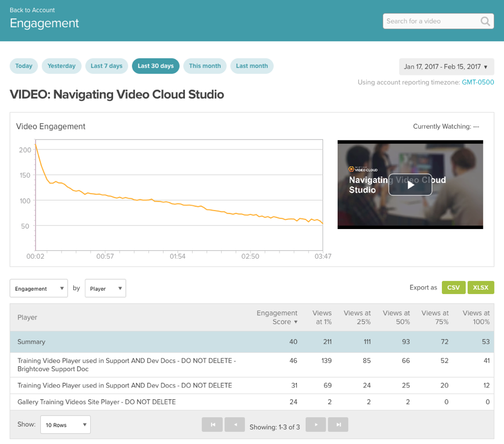Image resolution: width=504 pixels, height=444 pixels.
Task: Go to next page of results
Action: [316, 424]
